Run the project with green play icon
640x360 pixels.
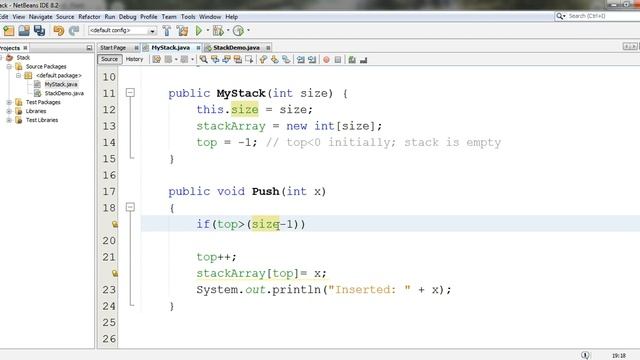pos(199,31)
